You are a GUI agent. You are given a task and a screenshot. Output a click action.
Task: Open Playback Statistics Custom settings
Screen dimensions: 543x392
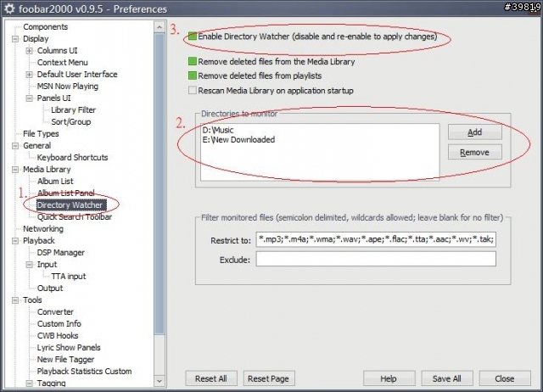coord(85,372)
